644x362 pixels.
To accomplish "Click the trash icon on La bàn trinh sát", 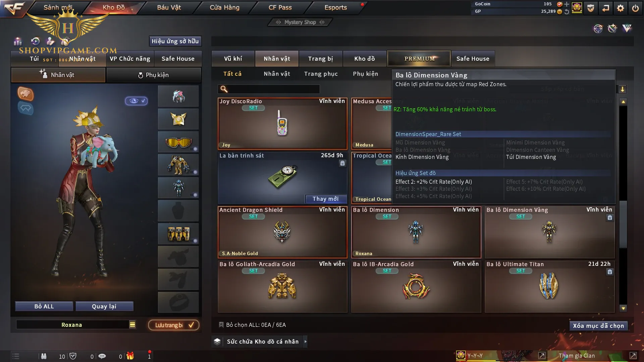I will tap(342, 163).
